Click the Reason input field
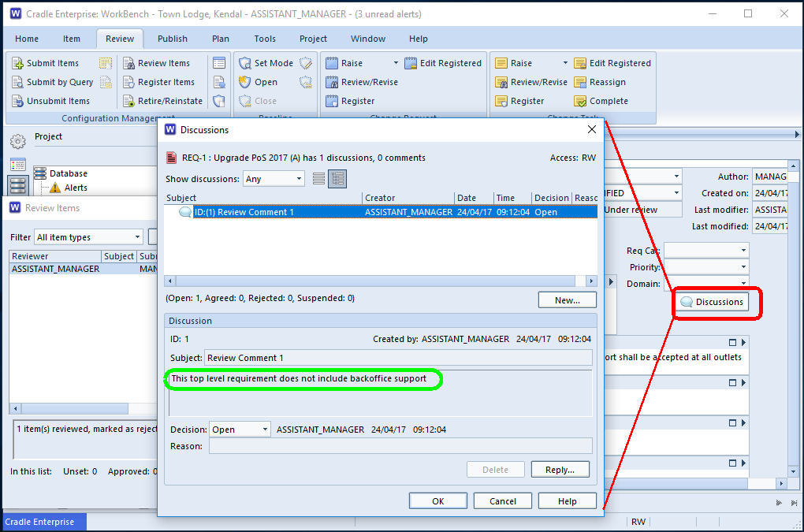The image size is (804, 532). point(400,446)
